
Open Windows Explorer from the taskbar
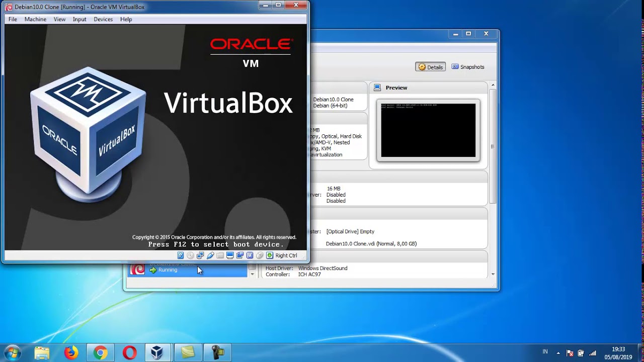click(42, 353)
